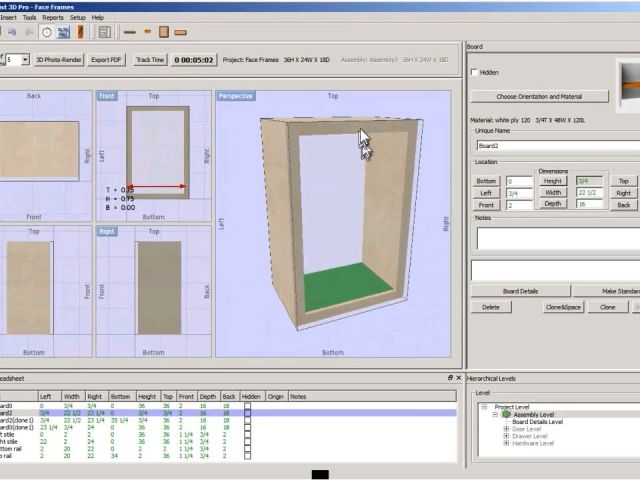Click the layout panel icon in toolbar
Viewport: 640px width, 480px height.
point(105,32)
